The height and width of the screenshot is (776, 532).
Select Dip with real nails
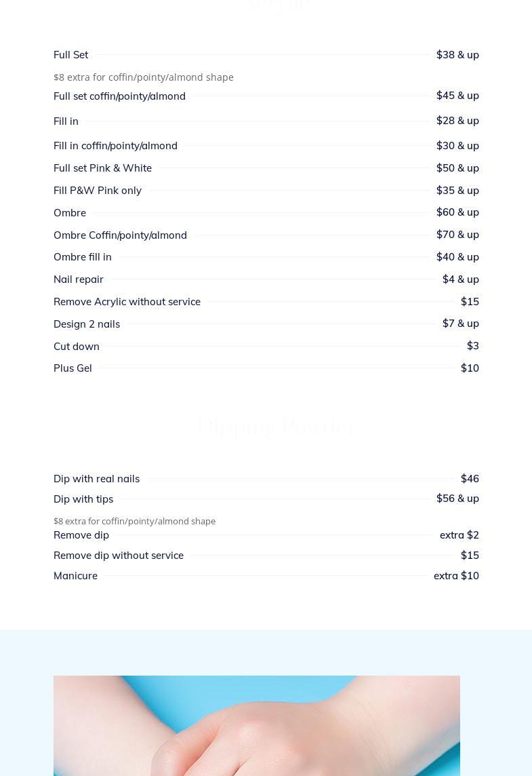click(x=96, y=479)
